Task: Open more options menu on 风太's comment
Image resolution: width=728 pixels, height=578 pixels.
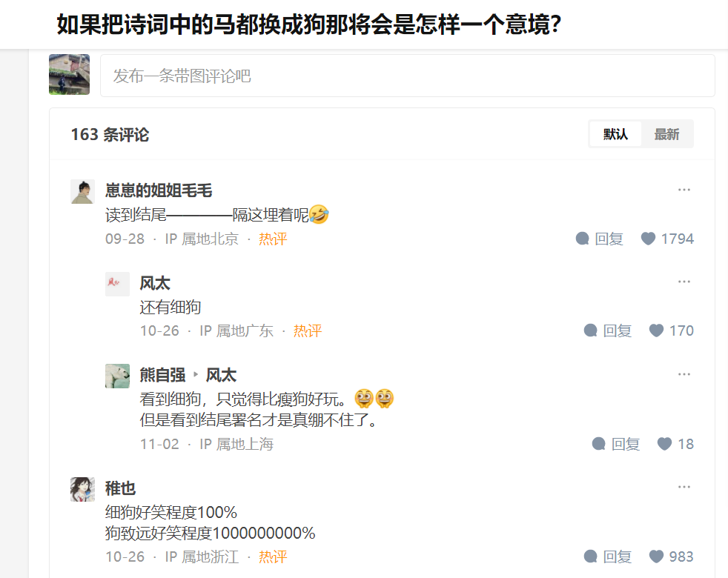Action: point(684,282)
